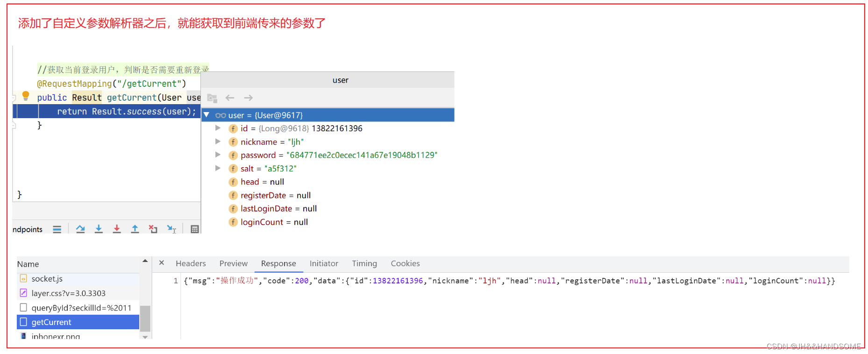This screenshot has width=868, height=354.
Task: Open the Initiator tab
Action: [x=324, y=263]
